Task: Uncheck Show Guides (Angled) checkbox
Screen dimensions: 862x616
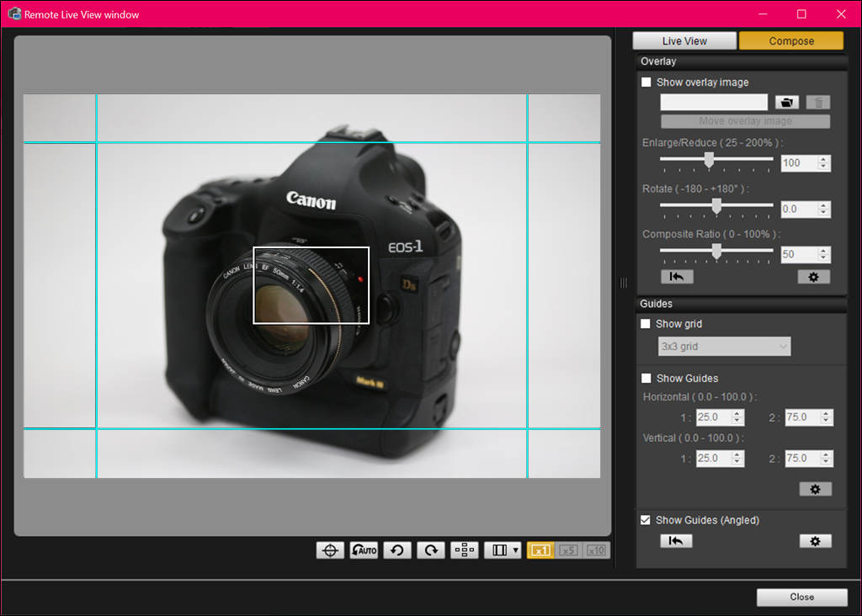Action: pyautogui.click(x=646, y=520)
